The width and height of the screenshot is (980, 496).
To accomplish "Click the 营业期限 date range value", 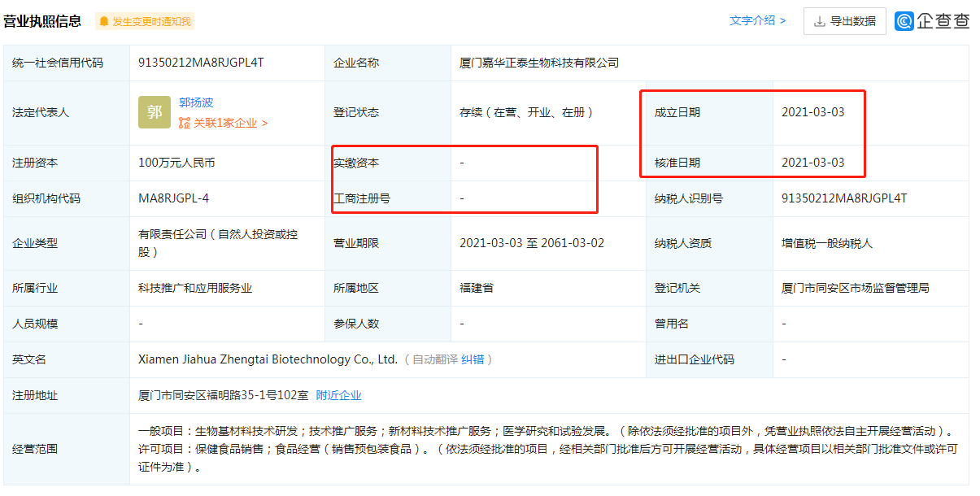I will click(x=531, y=243).
